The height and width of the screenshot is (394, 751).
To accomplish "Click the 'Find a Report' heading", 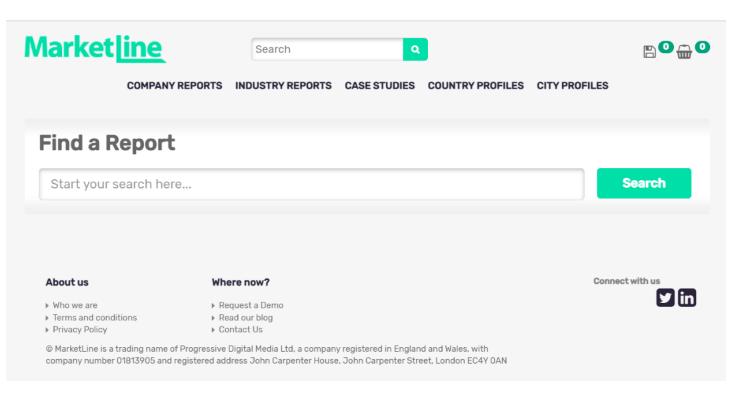I will tap(107, 143).
